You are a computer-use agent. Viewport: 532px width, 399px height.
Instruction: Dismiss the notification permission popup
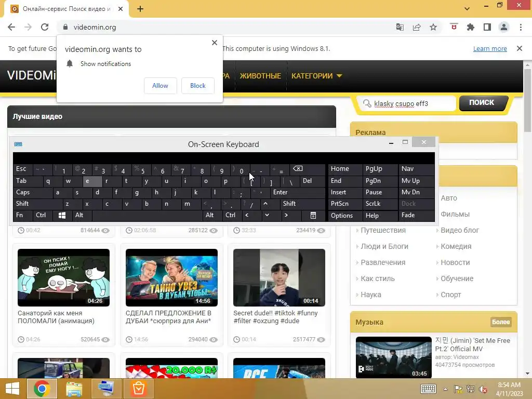(x=215, y=43)
